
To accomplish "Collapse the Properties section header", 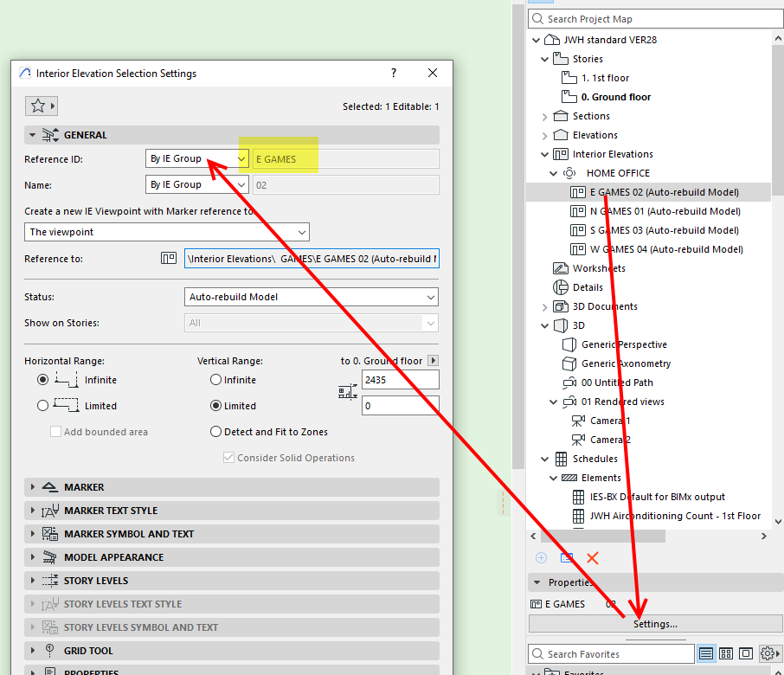I will click(537, 582).
